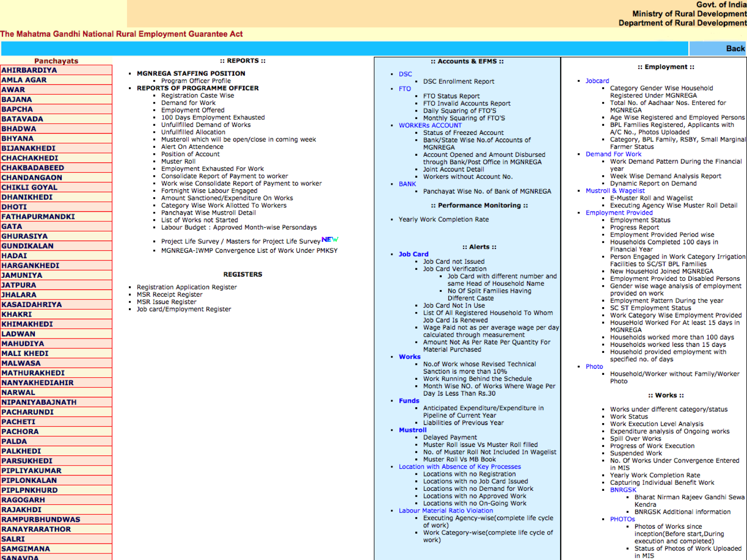Open Muster Roll Vs MB Book
The image size is (747, 560).
[x=459, y=459]
